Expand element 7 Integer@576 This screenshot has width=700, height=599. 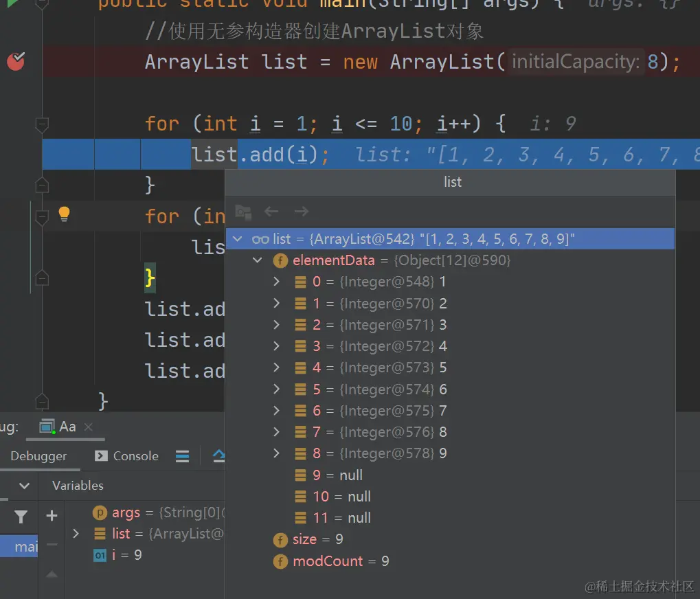[276, 431]
